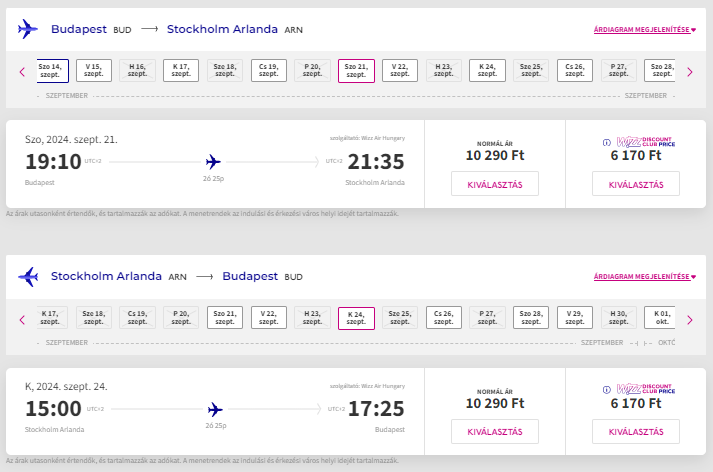Open Wizz Discount Club info on outbound flight
This screenshot has width=713, height=472.
[x=607, y=142]
